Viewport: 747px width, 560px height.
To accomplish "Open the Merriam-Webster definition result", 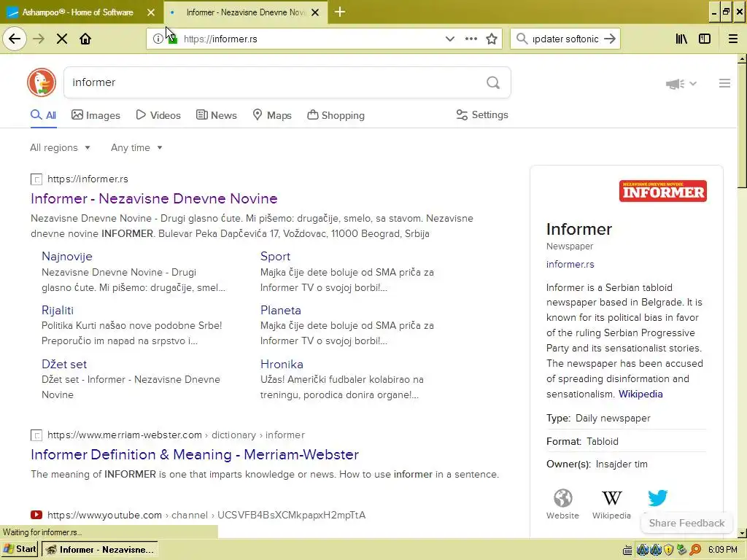I will 194,454.
